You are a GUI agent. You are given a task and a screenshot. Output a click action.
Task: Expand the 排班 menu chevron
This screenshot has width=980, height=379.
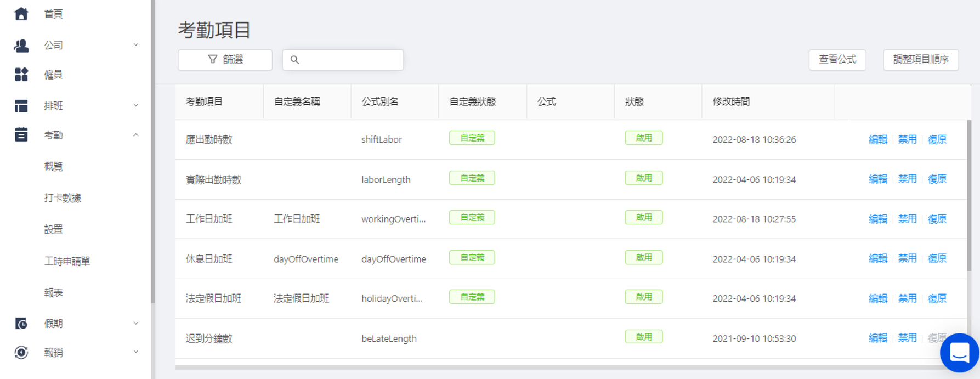point(136,105)
